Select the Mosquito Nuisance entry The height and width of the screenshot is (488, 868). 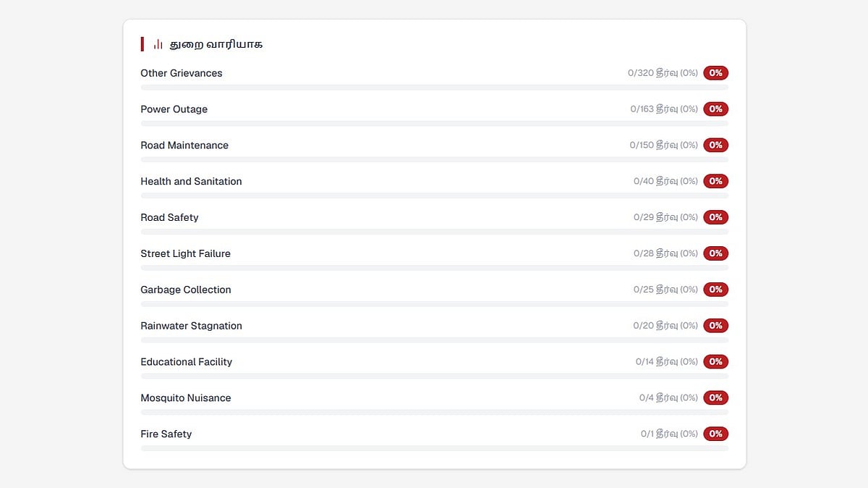click(434, 403)
